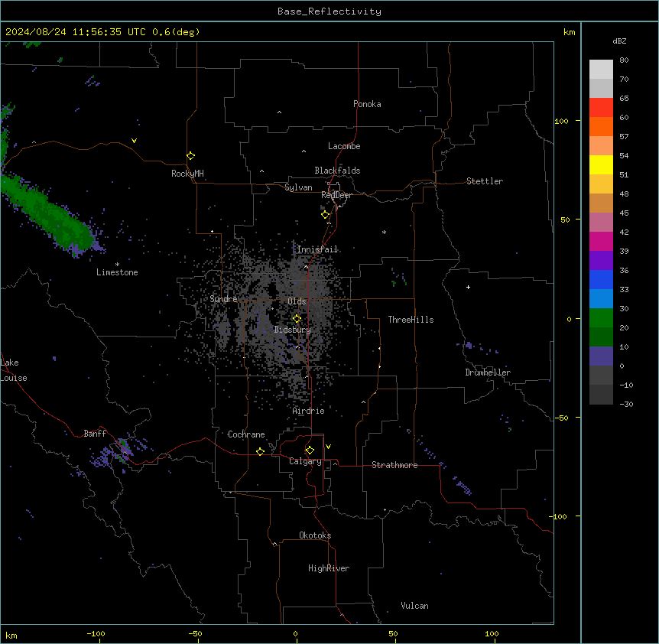Click the yellow diamond marker below Cochrane

(260, 451)
